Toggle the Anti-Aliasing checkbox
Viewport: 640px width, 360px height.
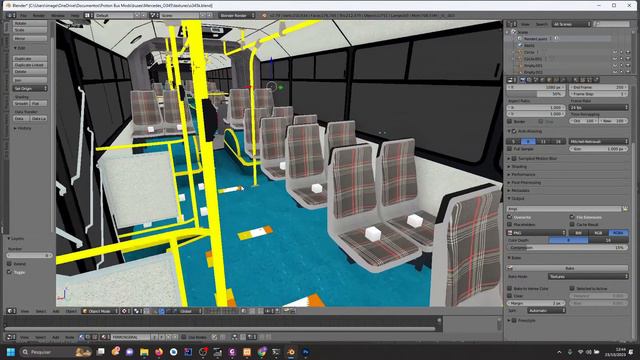(514, 131)
